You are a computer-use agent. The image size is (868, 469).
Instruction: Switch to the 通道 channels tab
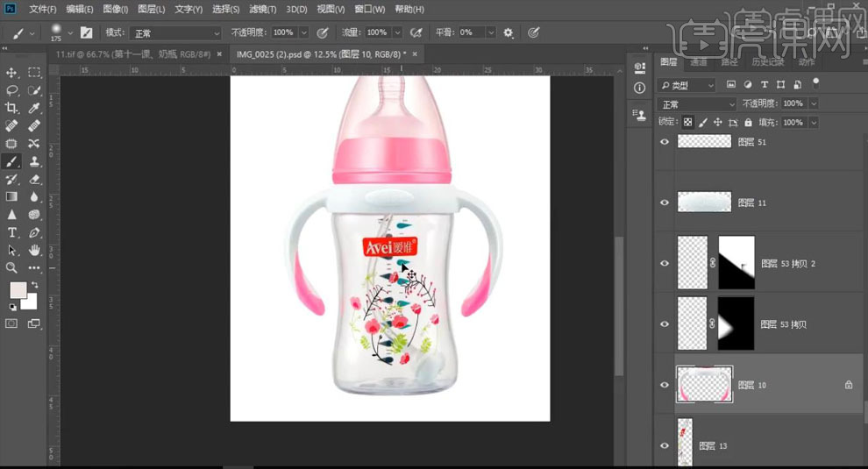coord(699,62)
